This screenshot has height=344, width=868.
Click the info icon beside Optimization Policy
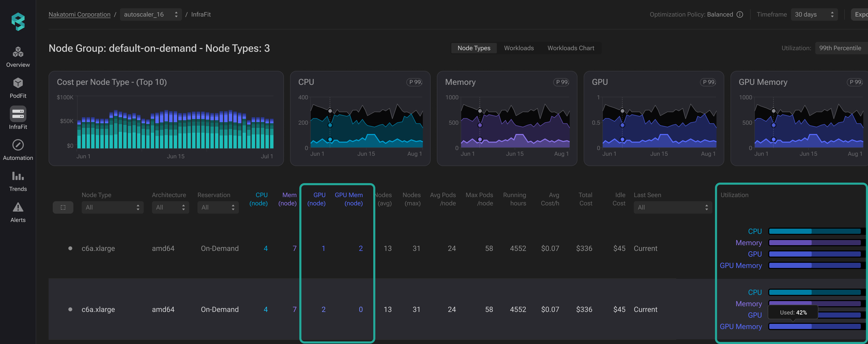(x=740, y=14)
